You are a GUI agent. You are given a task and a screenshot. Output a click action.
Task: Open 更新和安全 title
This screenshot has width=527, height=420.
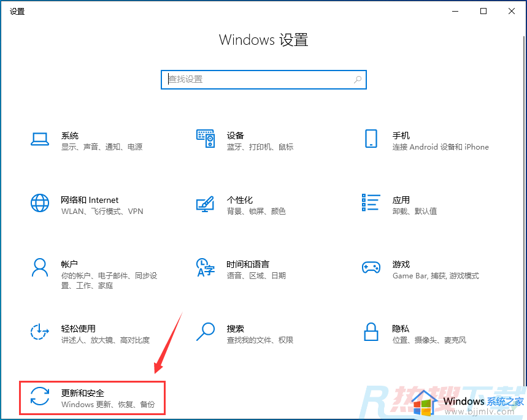click(x=83, y=393)
